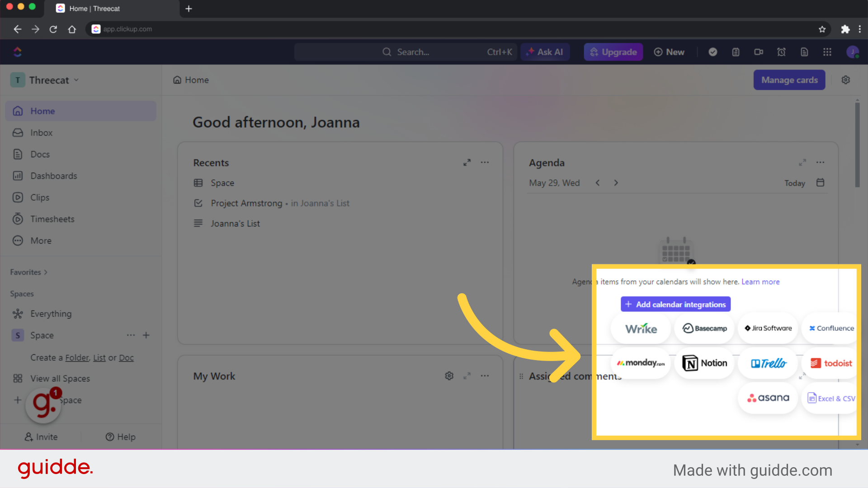This screenshot has width=868, height=488.
Task: Choose the Trello calendar integration
Action: pos(768,363)
